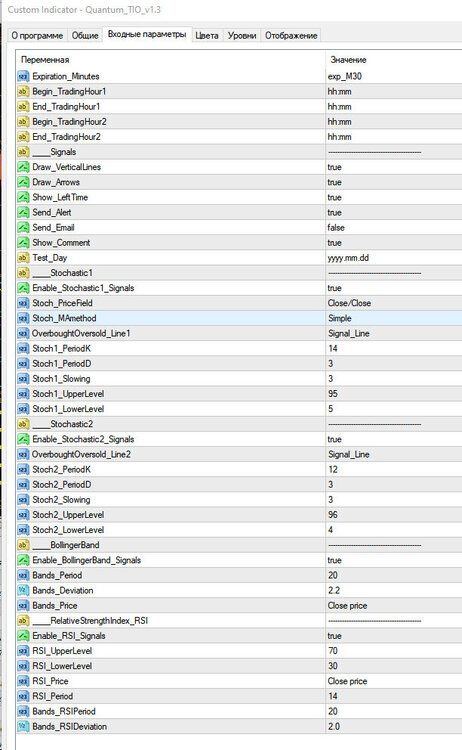
Task: Click the End_TradingHour2 string icon
Action: click(x=23, y=137)
